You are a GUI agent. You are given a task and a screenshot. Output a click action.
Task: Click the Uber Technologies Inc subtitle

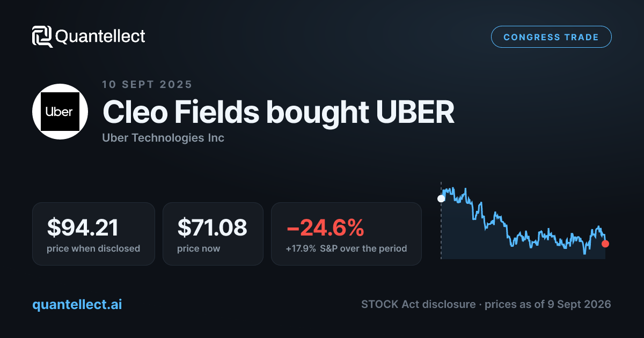pyautogui.click(x=163, y=138)
